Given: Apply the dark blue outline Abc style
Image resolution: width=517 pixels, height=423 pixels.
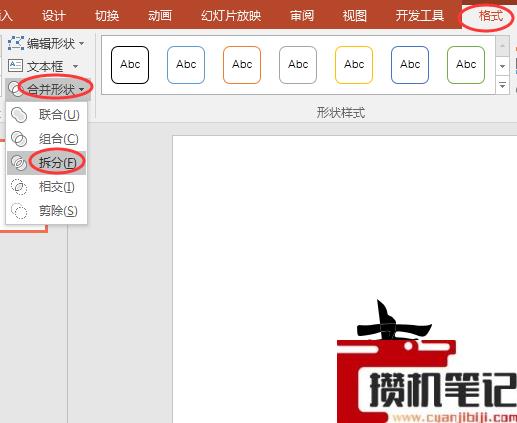Looking at the screenshot, I should [410, 65].
